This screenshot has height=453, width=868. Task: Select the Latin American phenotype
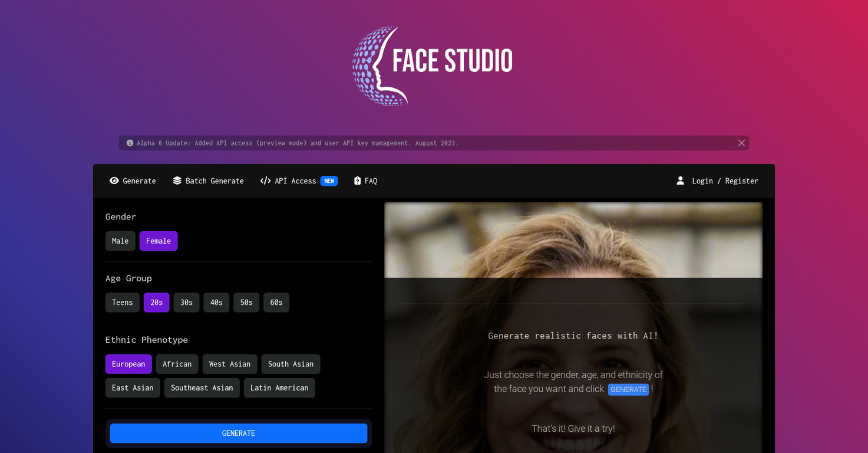(x=279, y=388)
